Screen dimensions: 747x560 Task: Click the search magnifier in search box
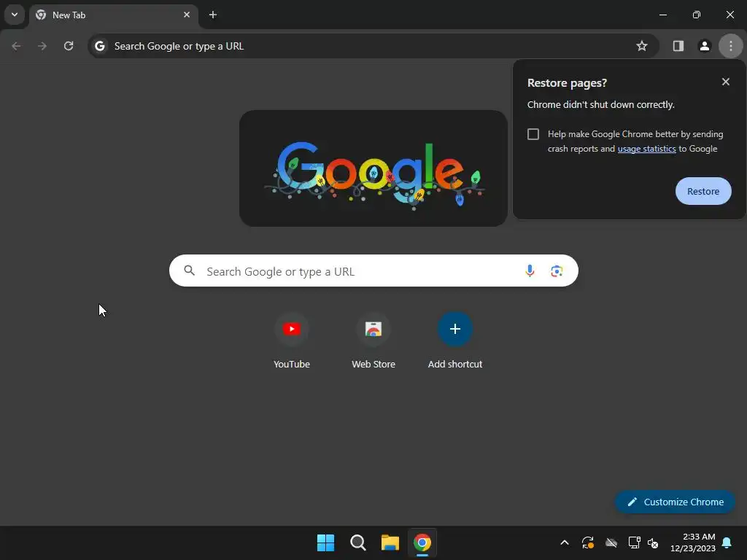pyautogui.click(x=189, y=271)
